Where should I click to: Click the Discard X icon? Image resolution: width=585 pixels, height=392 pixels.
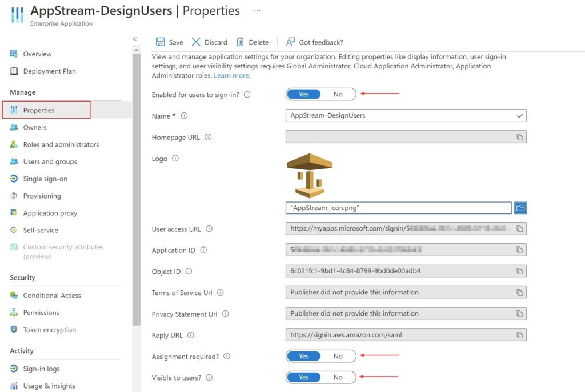pos(196,42)
